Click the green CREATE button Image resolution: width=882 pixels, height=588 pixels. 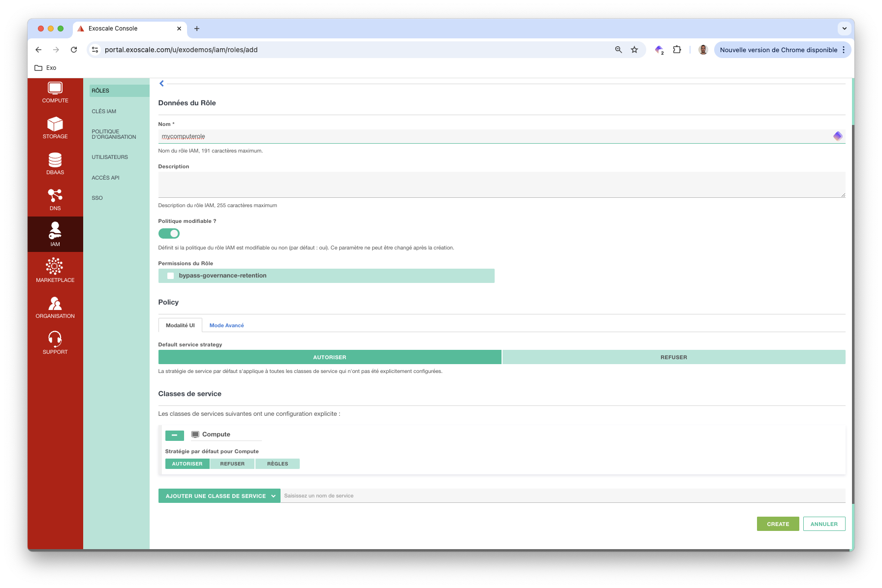click(x=778, y=524)
